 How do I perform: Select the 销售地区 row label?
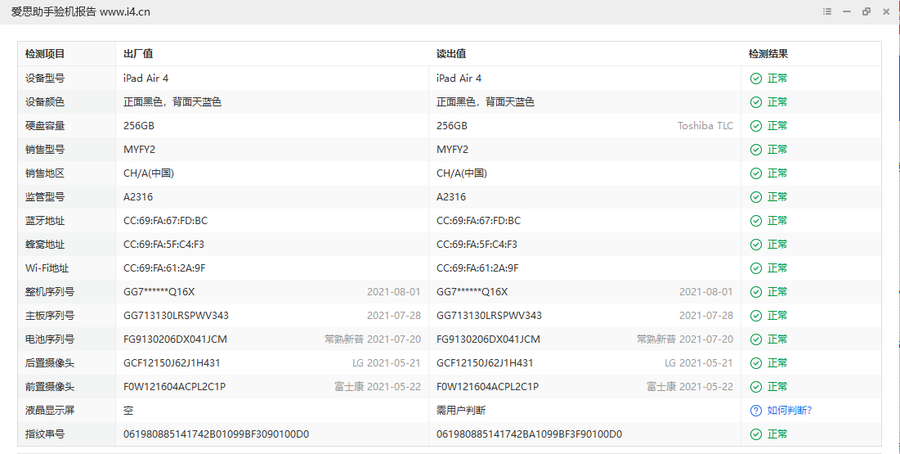tap(45, 173)
